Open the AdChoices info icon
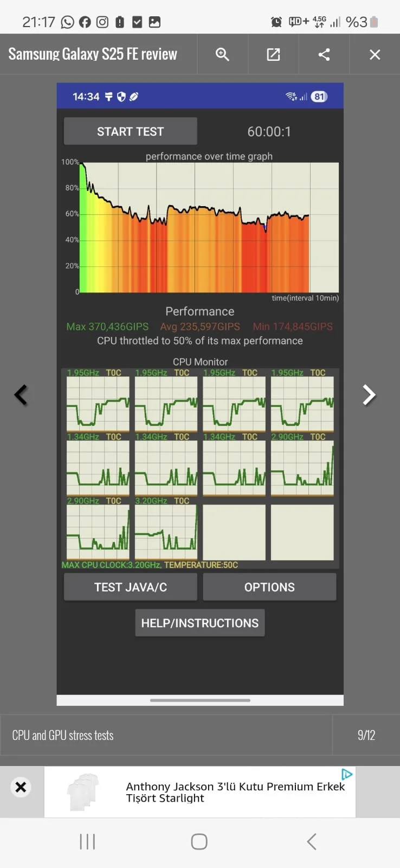400x868 pixels. coord(347,774)
